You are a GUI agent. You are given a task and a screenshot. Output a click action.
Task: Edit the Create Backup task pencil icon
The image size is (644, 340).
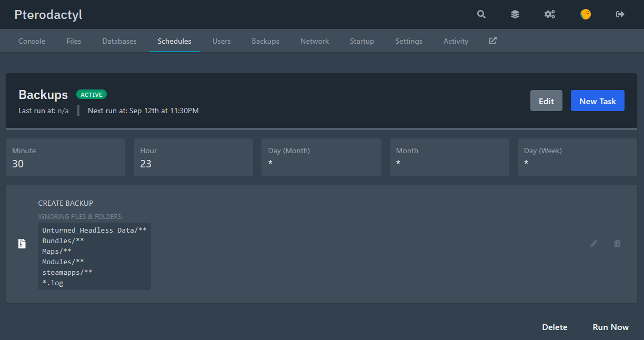(x=593, y=244)
